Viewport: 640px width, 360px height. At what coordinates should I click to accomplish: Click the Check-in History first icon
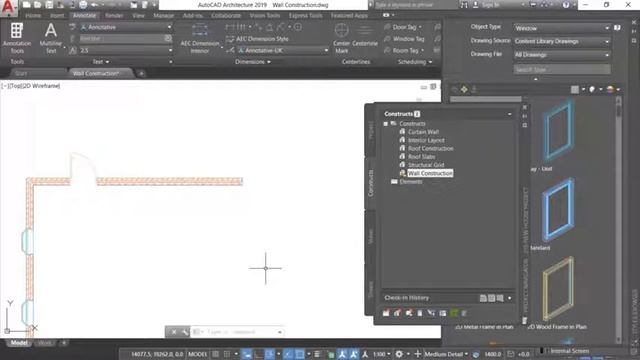483,298
